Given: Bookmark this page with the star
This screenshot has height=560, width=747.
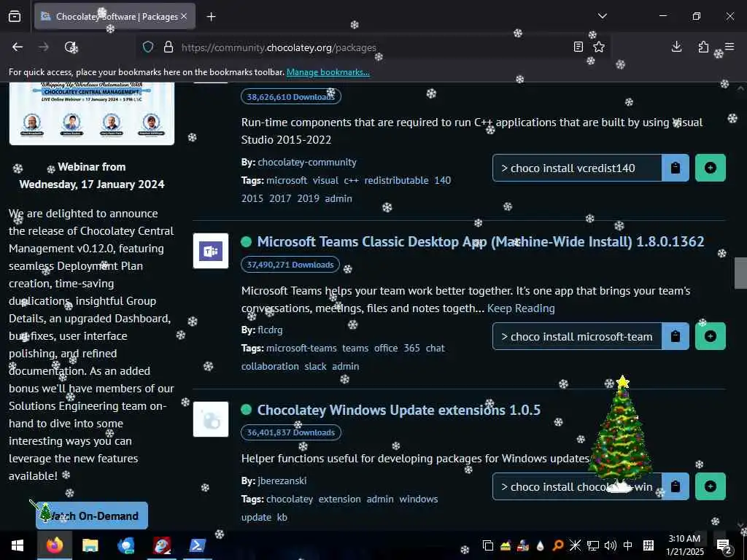Looking at the screenshot, I should 599,47.
